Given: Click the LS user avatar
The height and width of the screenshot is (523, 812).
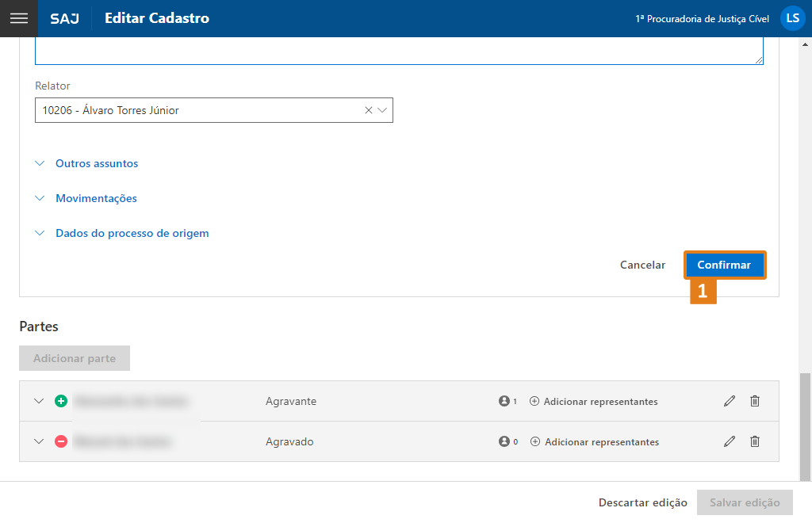Looking at the screenshot, I should click(792, 18).
